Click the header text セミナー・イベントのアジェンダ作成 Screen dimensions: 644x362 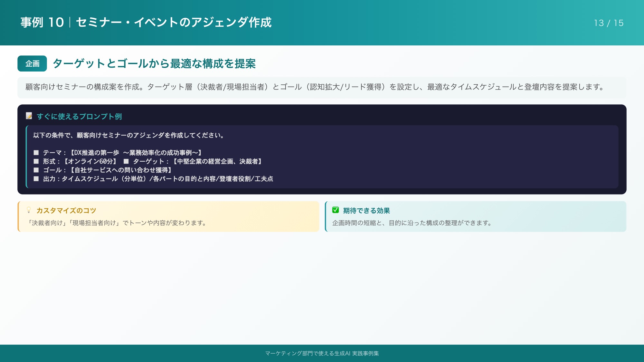(x=174, y=23)
